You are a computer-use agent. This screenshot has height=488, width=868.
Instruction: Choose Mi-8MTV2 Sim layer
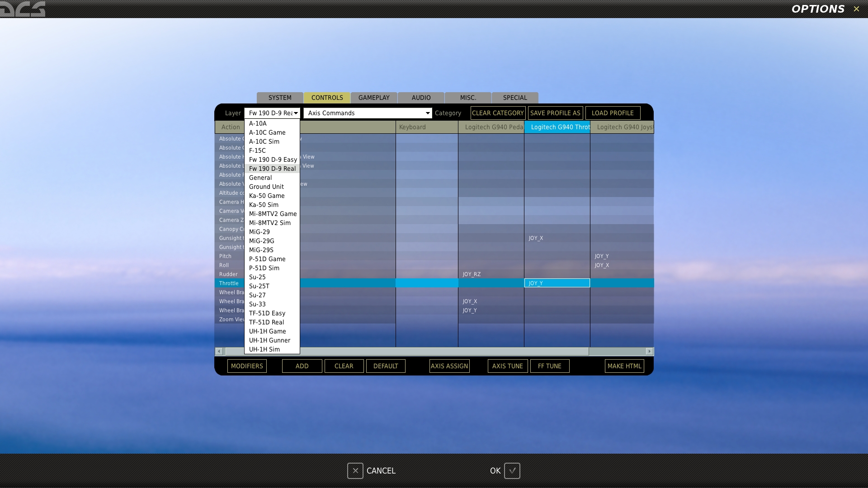pos(272,223)
